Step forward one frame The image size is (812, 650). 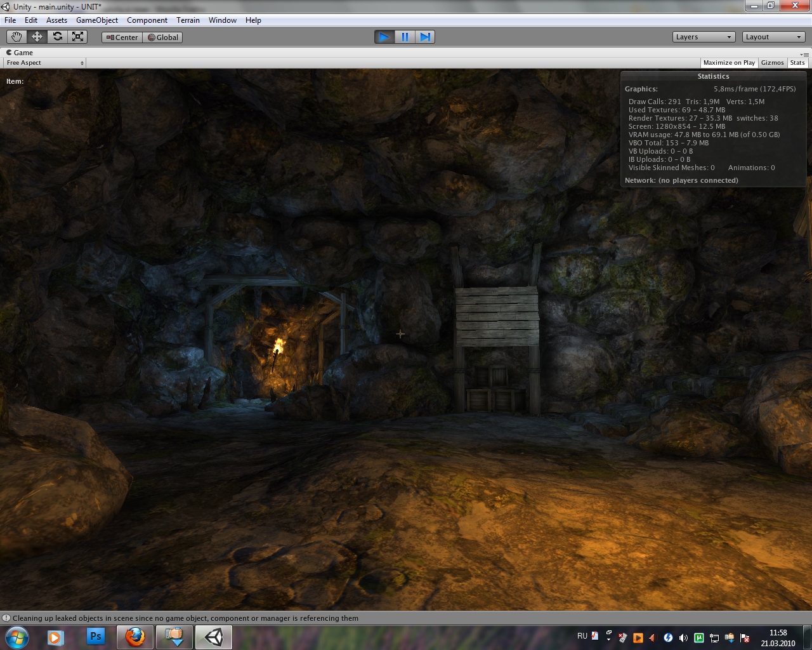(x=425, y=37)
